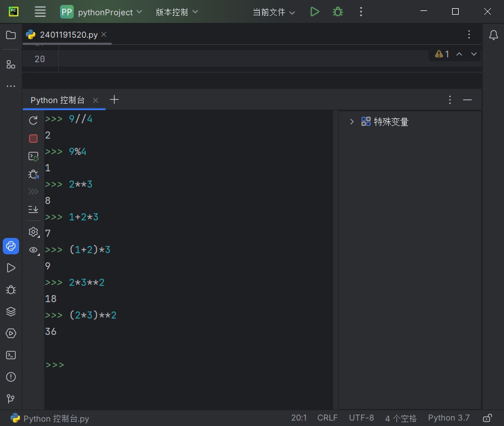Open the pythonProject project dropdown
Screen dimensions: 504x426
click(x=101, y=12)
